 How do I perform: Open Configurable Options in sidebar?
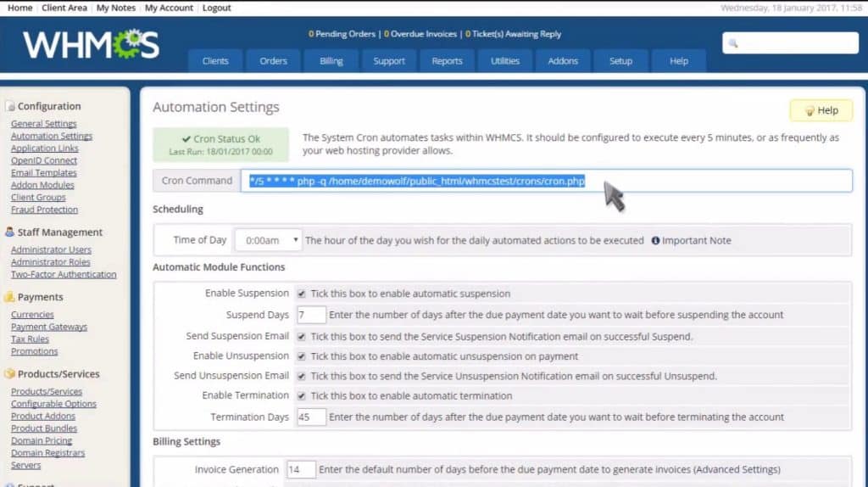tap(53, 404)
